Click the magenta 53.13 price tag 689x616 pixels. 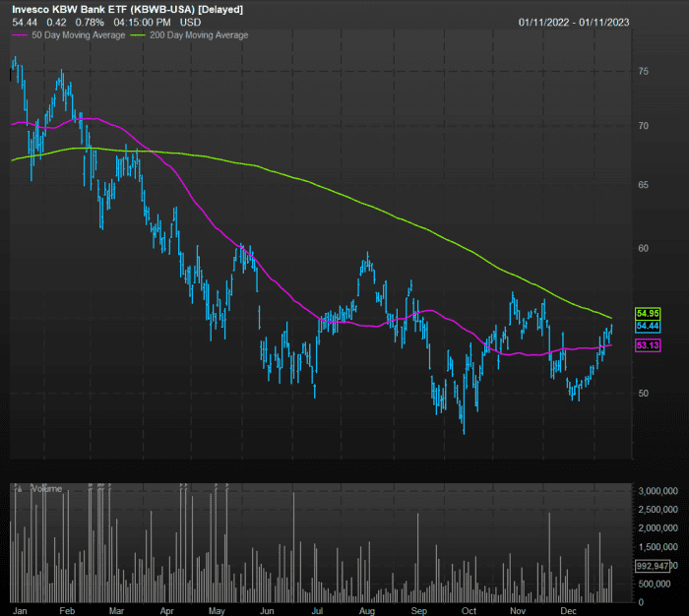click(648, 345)
